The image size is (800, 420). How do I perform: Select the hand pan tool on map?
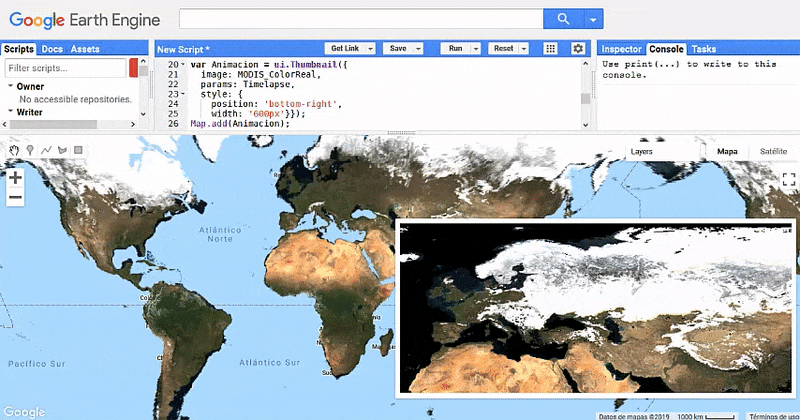pyautogui.click(x=14, y=150)
